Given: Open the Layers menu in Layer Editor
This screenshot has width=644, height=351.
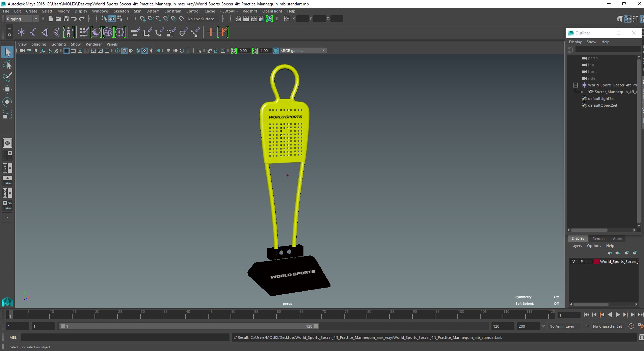Looking at the screenshot, I should click(x=576, y=246).
